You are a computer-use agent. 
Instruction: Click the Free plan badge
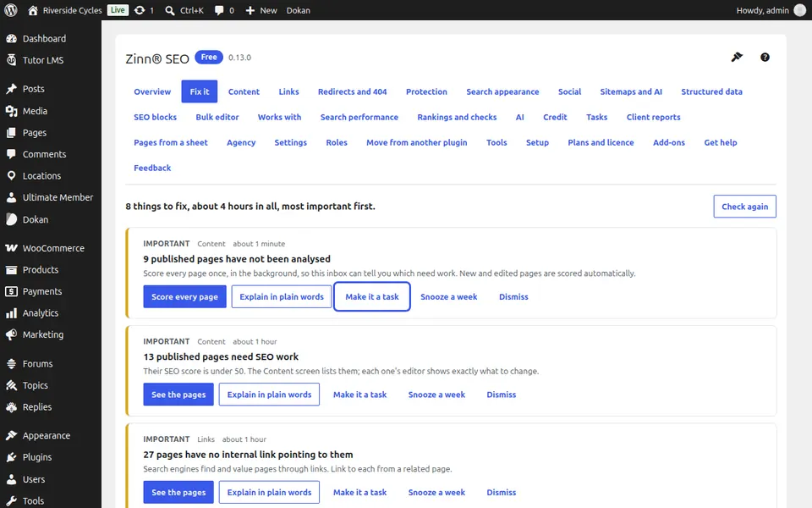(209, 57)
